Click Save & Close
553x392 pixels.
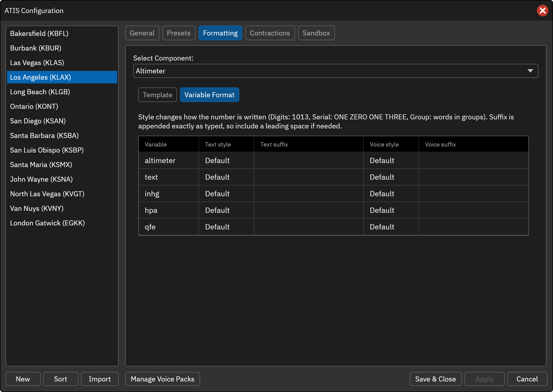click(x=436, y=379)
